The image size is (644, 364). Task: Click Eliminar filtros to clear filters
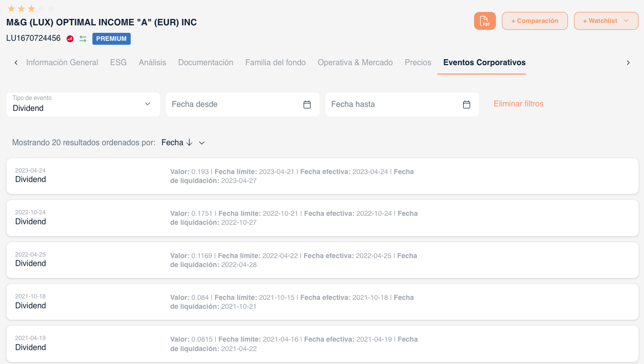point(519,104)
